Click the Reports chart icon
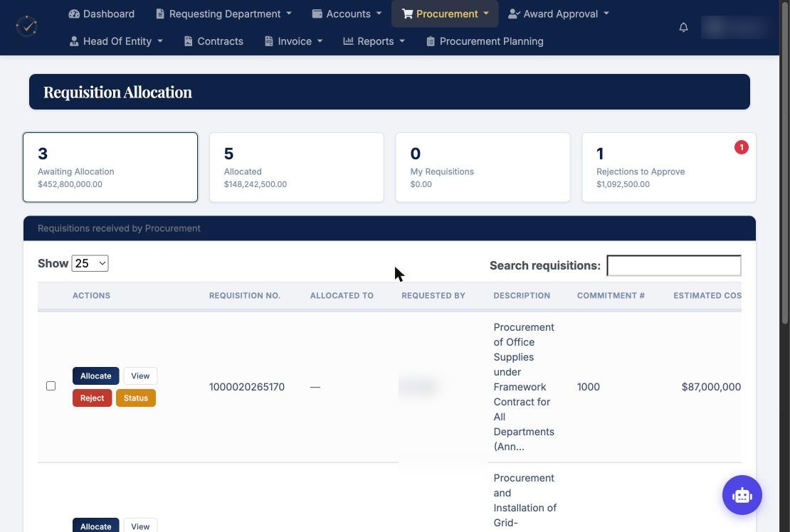This screenshot has width=790, height=532. pyautogui.click(x=348, y=41)
